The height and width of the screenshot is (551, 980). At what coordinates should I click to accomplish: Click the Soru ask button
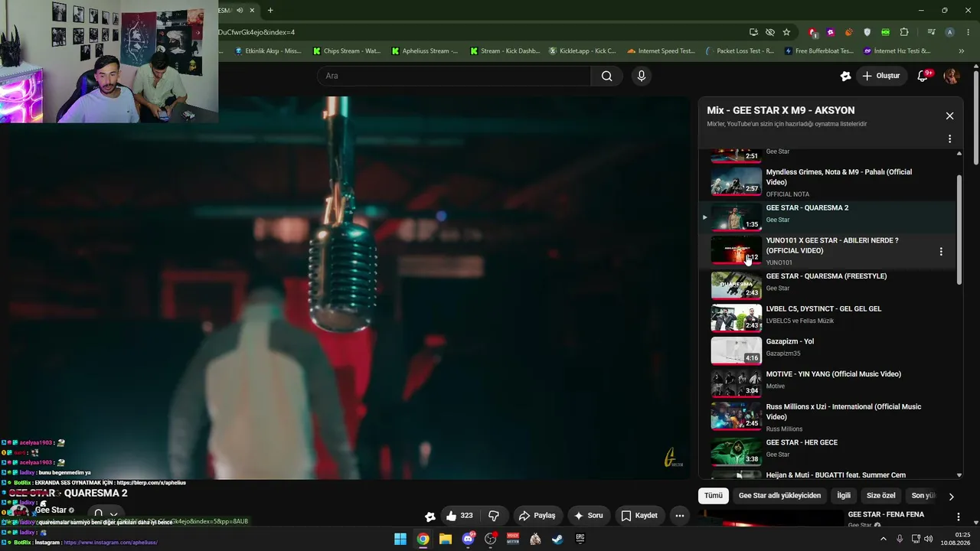pos(589,516)
